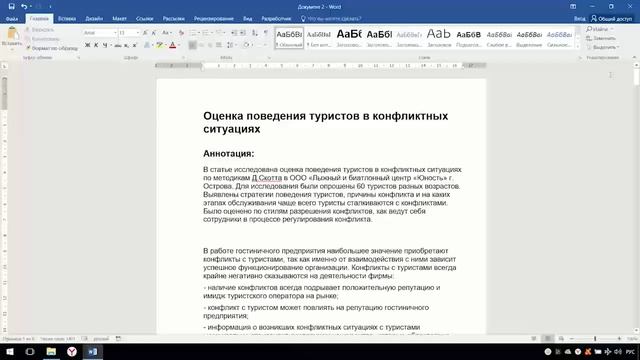Toggle justify alignment button

coord(219,45)
